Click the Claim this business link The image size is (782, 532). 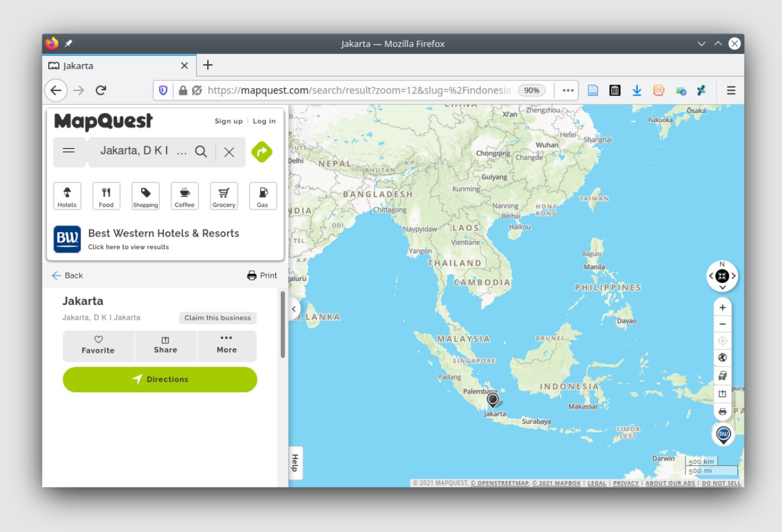pyautogui.click(x=217, y=318)
